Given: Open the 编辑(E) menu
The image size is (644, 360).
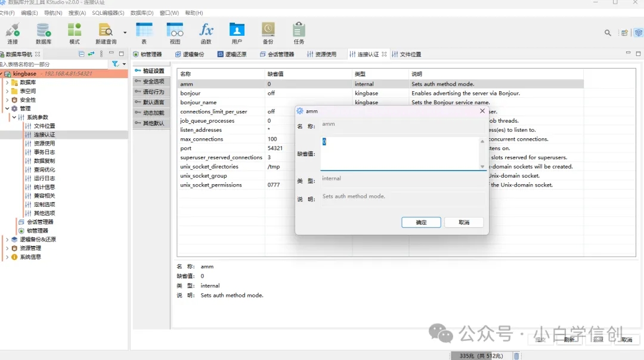Looking at the screenshot, I should tap(29, 13).
